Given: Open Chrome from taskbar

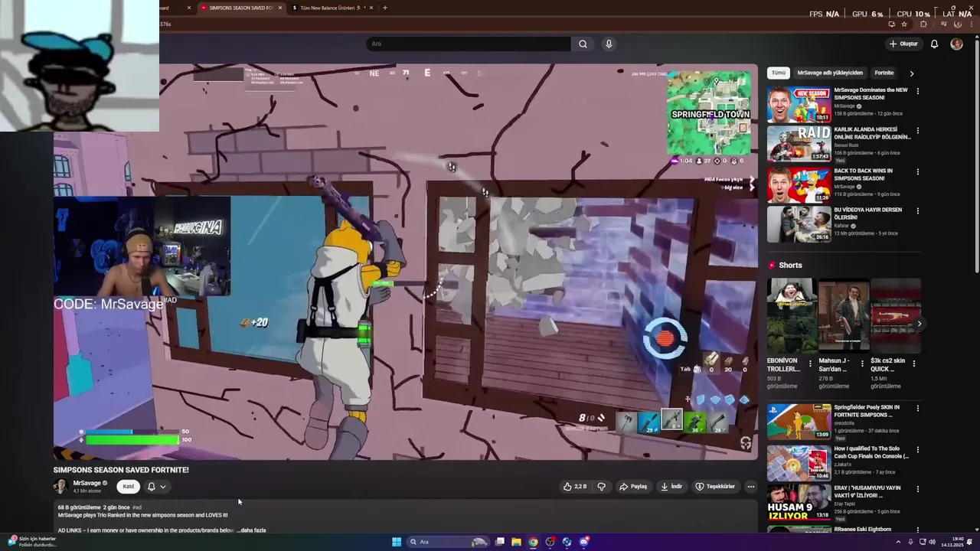Looking at the screenshot, I should coord(534,542).
